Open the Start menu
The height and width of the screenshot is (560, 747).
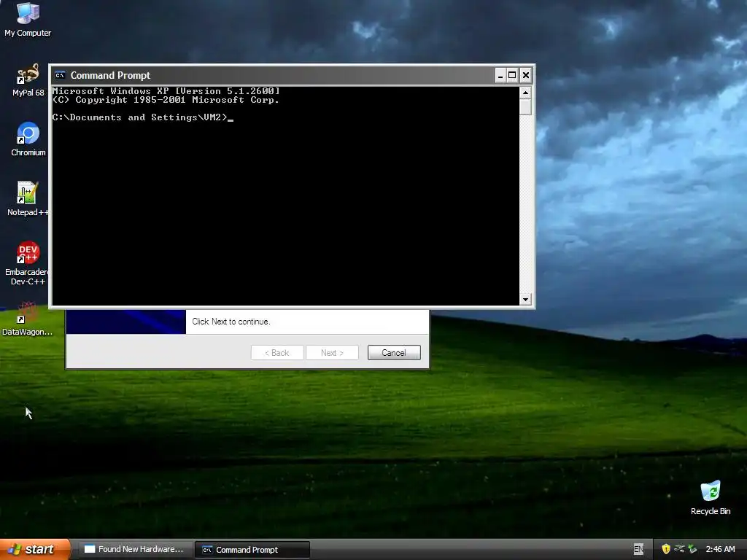35,550
